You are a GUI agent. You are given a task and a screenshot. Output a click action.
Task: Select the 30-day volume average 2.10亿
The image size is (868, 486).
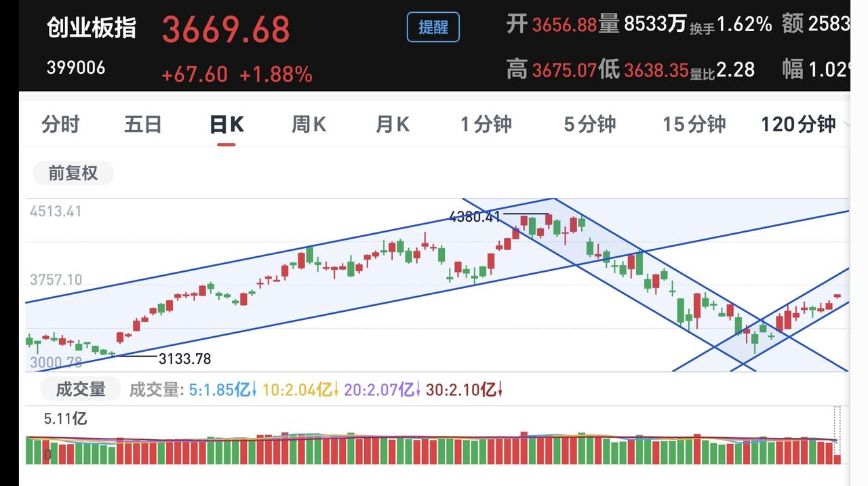[464, 390]
